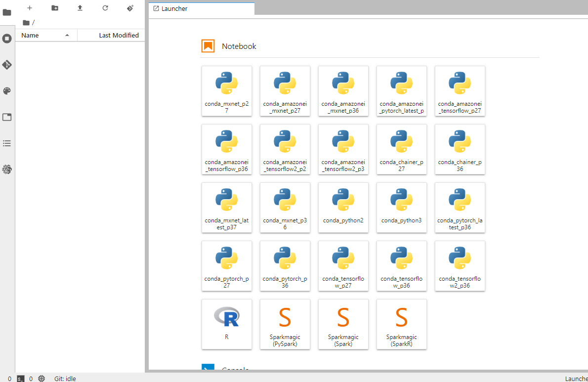Launch conda_amazonei_tensorflow_p36 notebook
This screenshot has height=382, width=588.
click(x=226, y=149)
